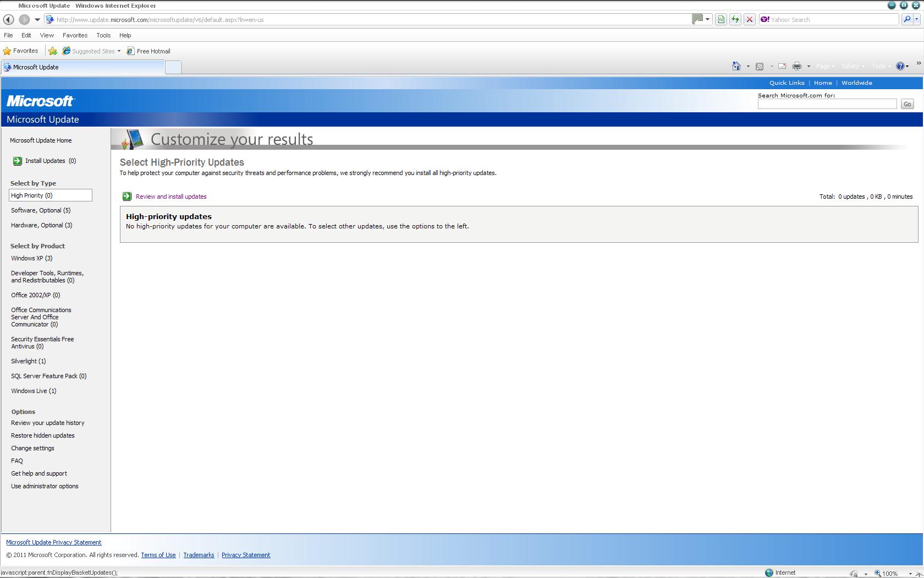Open the File menu

tap(9, 35)
